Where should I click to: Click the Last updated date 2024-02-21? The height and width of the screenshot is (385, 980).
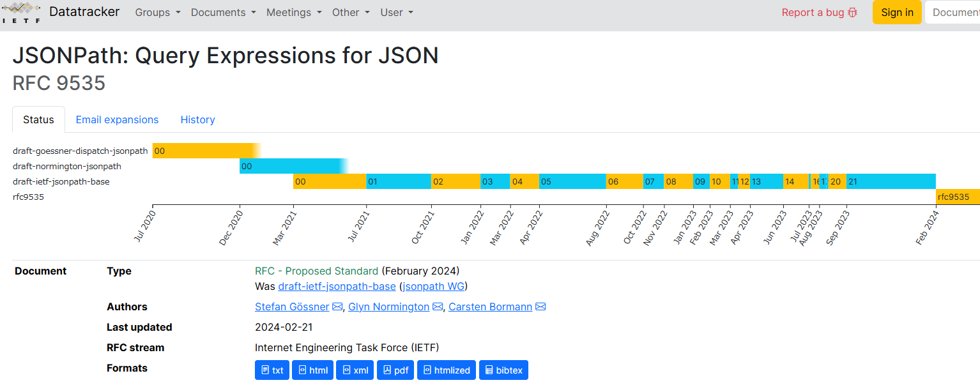click(x=284, y=327)
